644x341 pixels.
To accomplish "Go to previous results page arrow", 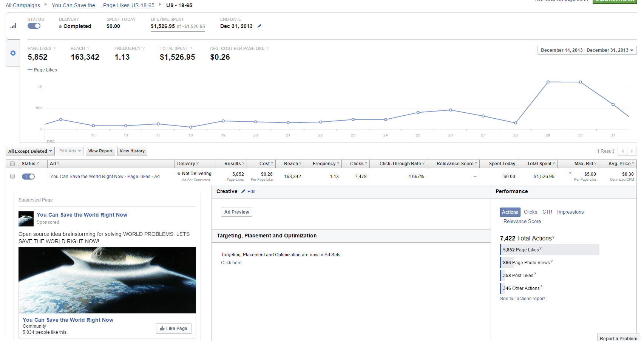I will [x=622, y=151].
